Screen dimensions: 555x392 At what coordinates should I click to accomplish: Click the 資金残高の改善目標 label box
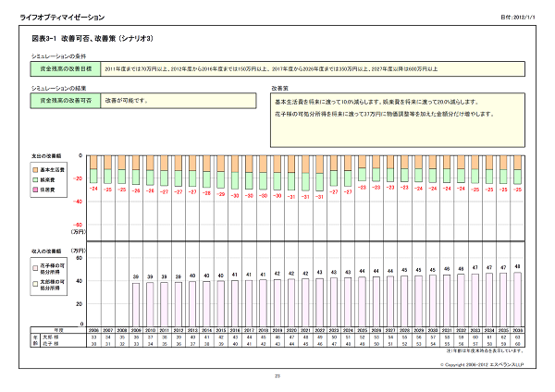(65, 68)
